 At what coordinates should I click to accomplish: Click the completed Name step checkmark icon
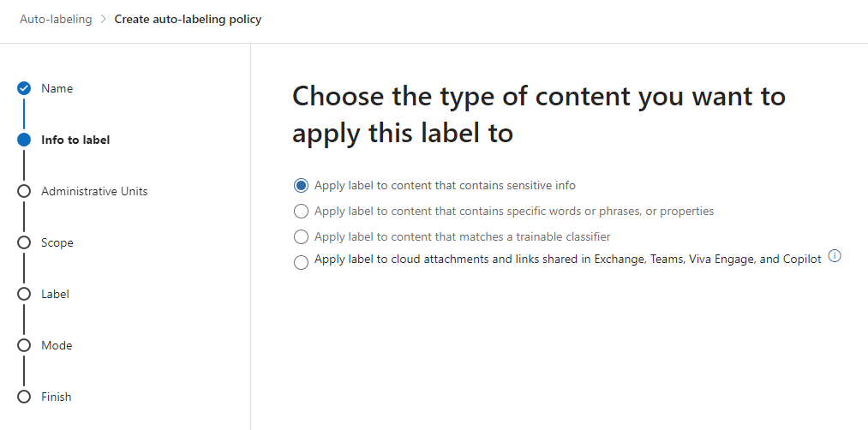tap(24, 88)
